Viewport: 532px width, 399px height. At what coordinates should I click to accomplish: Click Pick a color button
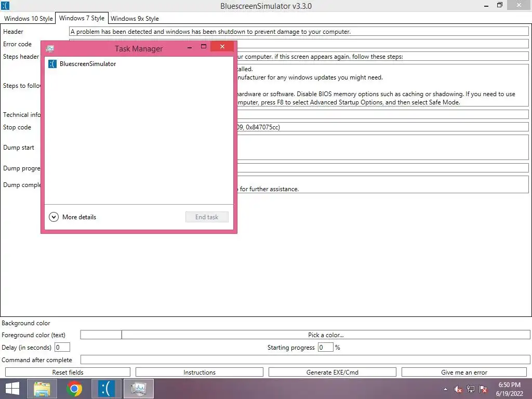click(326, 335)
